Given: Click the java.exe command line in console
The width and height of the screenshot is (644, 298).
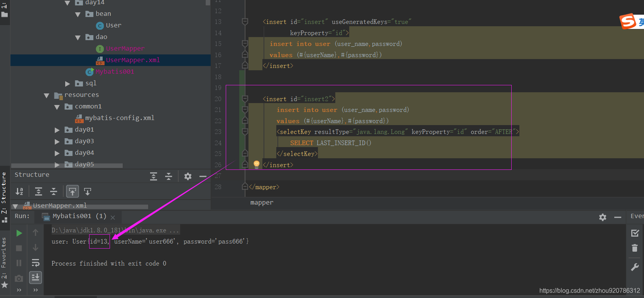Looking at the screenshot, I should pos(115,230).
